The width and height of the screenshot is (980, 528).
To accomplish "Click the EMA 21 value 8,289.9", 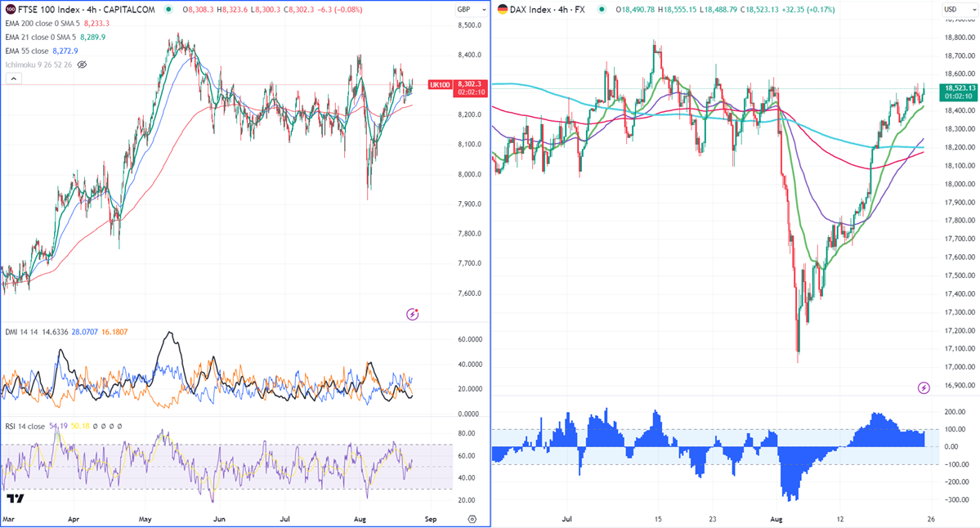I will click(92, 37).
